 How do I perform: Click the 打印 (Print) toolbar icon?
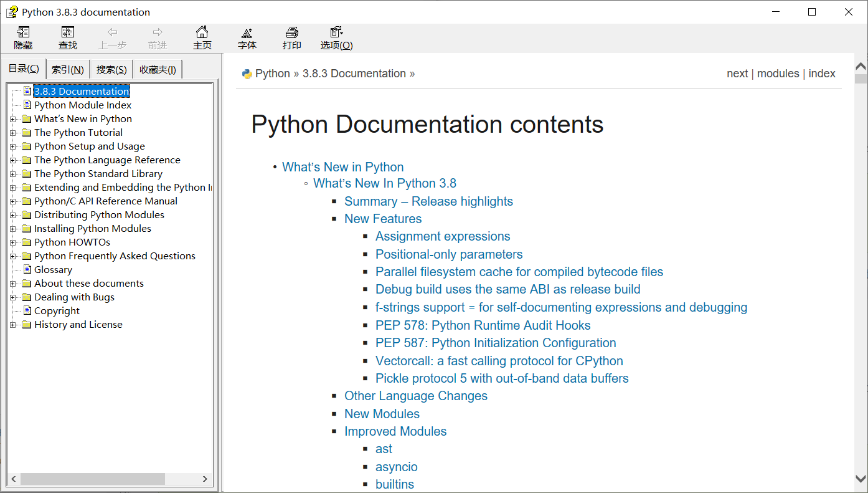point(291,37)
